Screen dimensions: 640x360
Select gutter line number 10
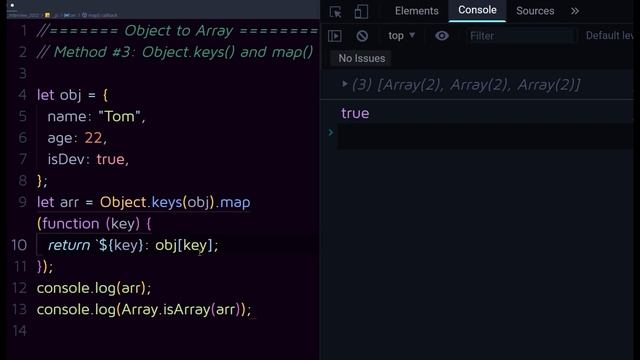click(19, 245)
